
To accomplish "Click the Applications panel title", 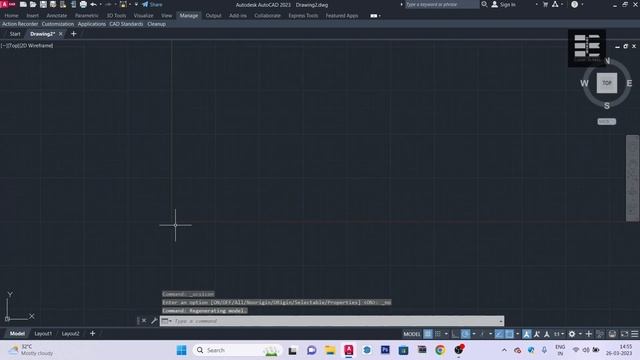I will (x=91, y=24).
